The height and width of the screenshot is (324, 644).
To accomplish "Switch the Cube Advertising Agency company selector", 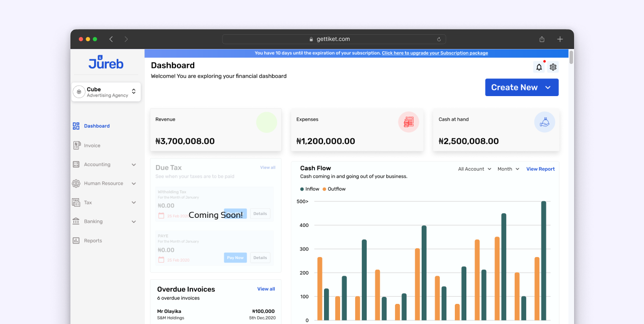I will click(x=106, y=92).
